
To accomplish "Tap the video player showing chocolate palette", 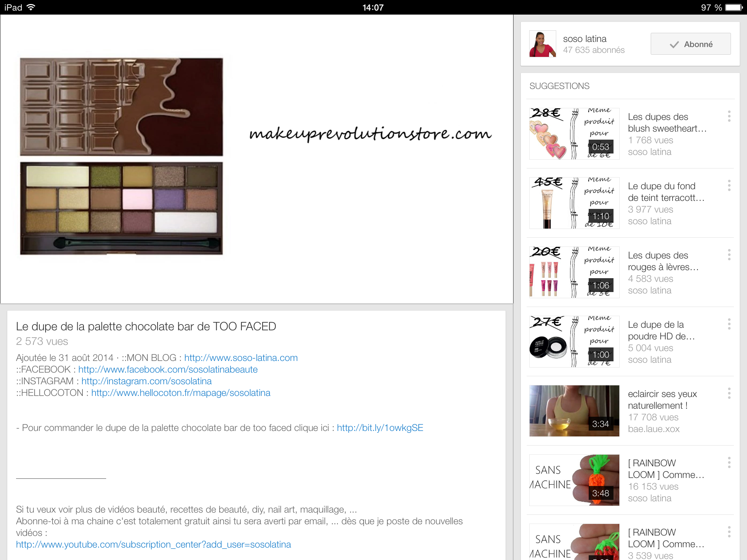I will (257, 159).
